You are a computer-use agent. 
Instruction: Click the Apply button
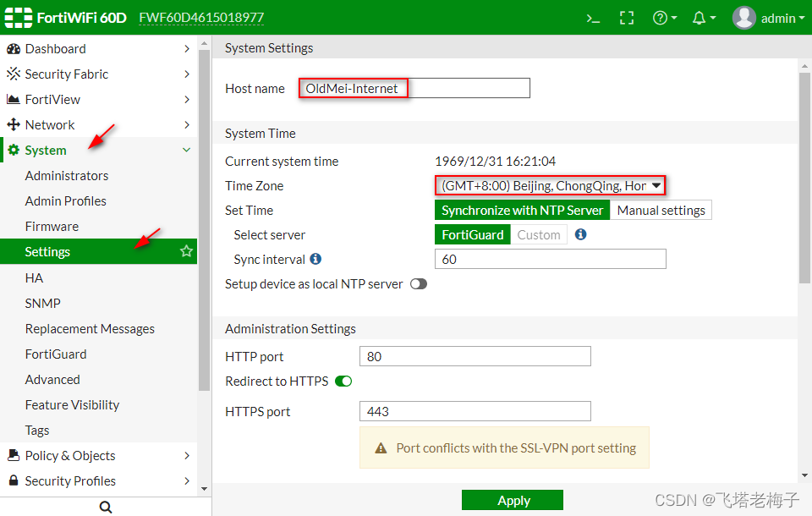coord(513,501)
